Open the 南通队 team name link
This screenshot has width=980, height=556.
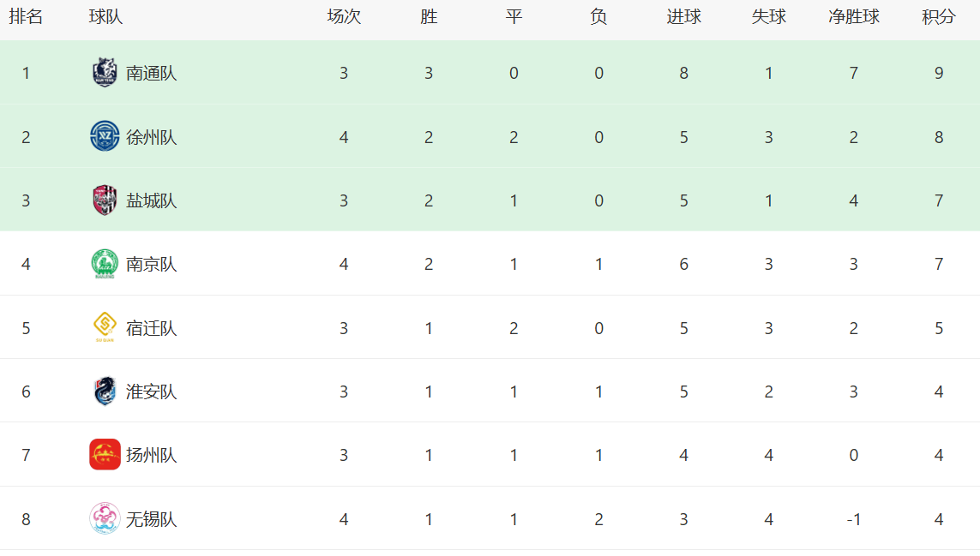[151, 73]
